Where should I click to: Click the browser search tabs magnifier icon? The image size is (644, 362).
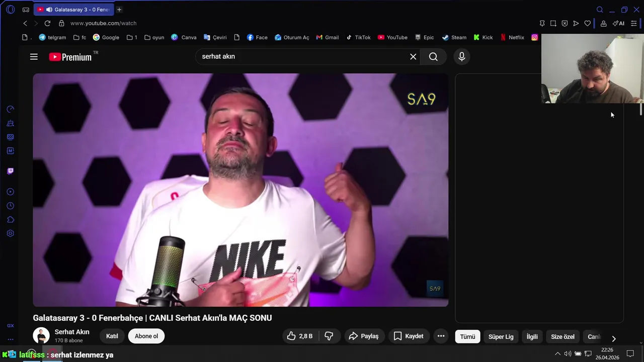[600, 10]
